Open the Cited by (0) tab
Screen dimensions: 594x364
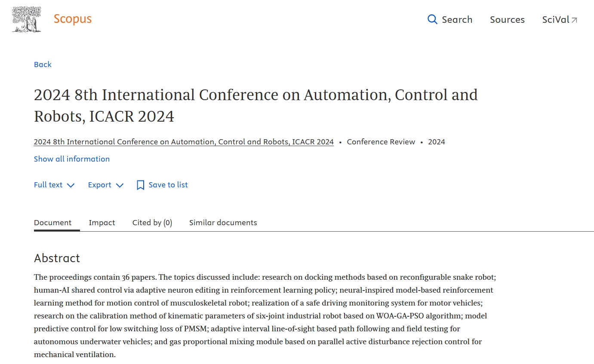point(152,223)
